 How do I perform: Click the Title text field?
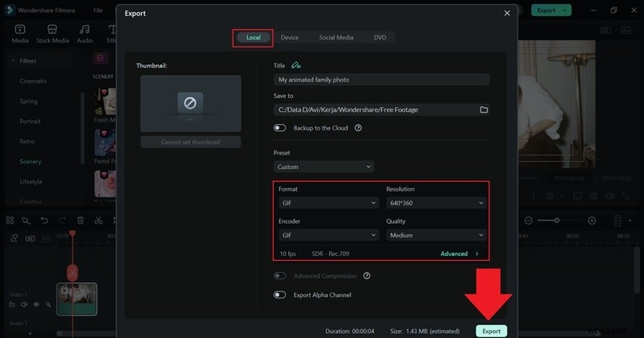pos(382,80)
